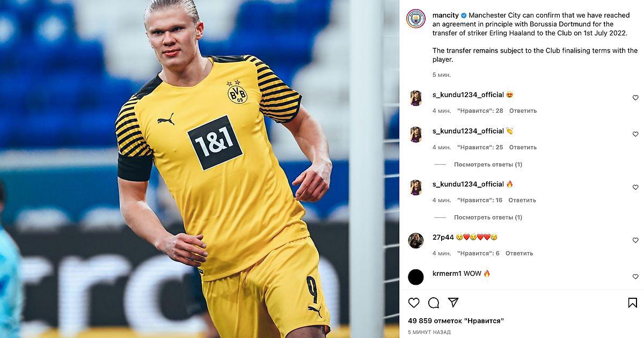The width and height of the screenshot is (644, 338).
Task: View likes count of 49 859
Action: click(456, 321)
